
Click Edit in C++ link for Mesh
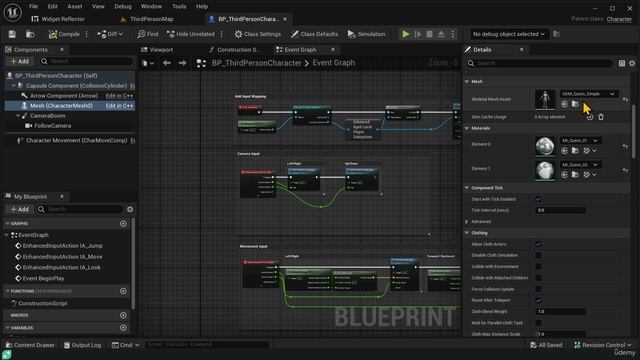click(x=120, y=106)
